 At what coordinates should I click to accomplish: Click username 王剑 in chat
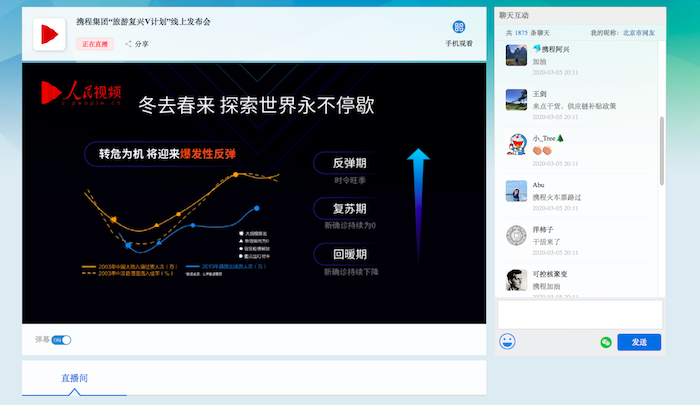(x=539, y=94)
